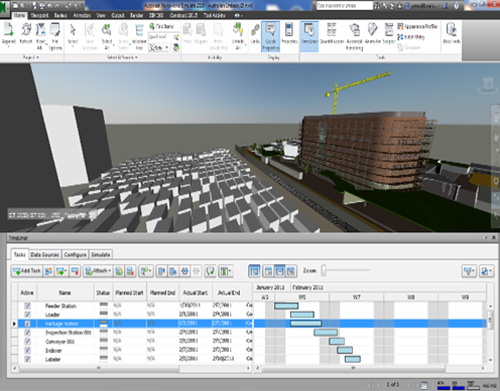Viewport: 500px width, 391px height.
Task: Open the Sets dropdown in Select & Search
Action: [x=159, y=48]
